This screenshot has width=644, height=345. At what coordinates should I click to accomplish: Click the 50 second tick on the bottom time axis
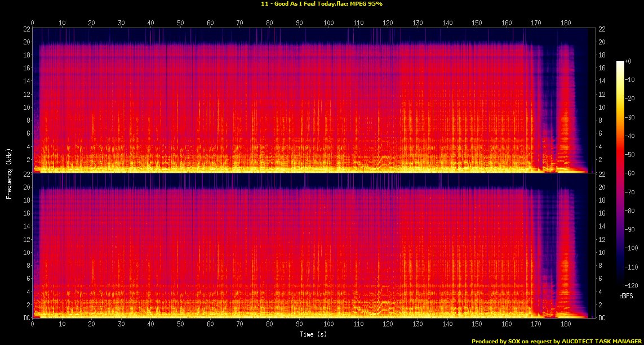pyautogui.click(x=180, y=325)
